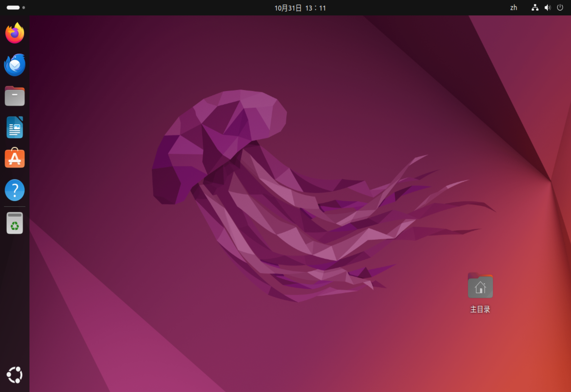Open the power menu icon in the top bar
Image resolution: width=571 pixels, height=392 pixels.
(560, 8)
